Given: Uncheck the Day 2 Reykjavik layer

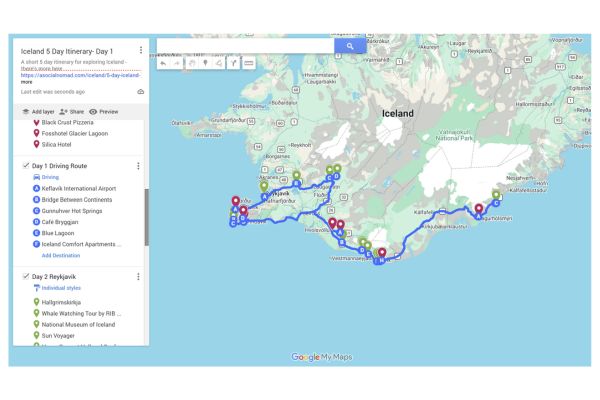Looking at the screenshot, I should 26,276.
